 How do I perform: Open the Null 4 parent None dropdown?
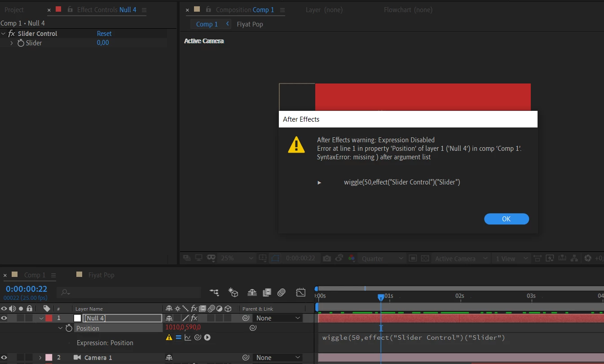click(x=278, y=318)
